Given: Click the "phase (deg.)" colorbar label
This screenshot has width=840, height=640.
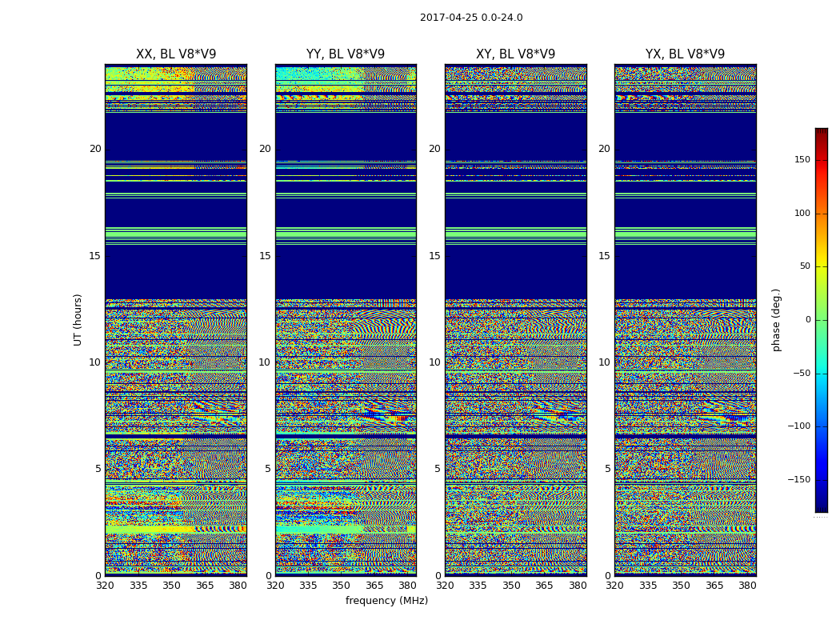Looking at the screenshot, I should pos(776,320).
